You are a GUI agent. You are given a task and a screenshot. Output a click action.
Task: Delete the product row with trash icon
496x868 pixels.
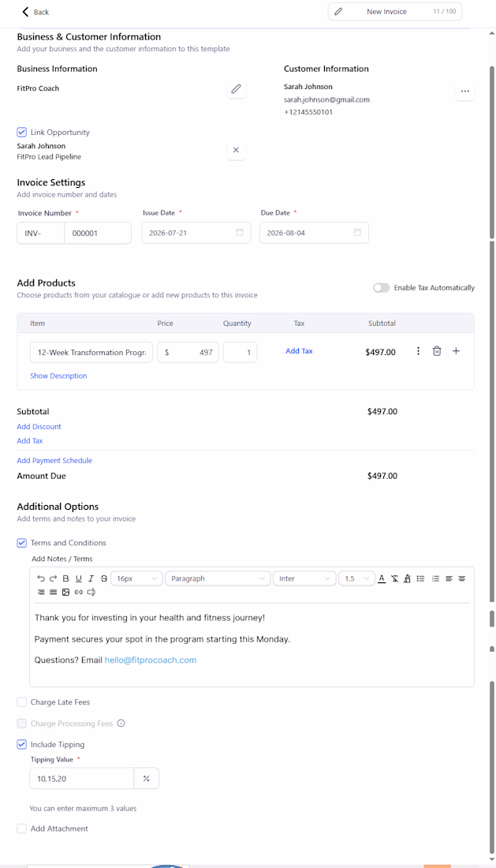click(437, 351)
